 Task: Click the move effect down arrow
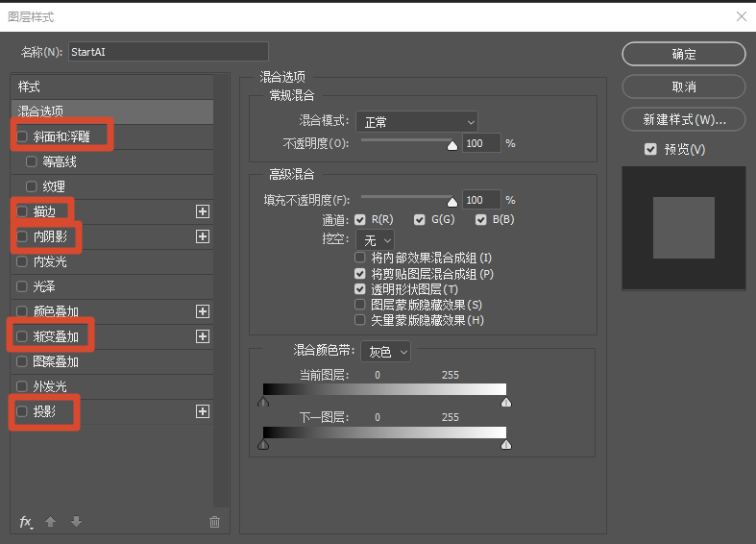(76, 521)
